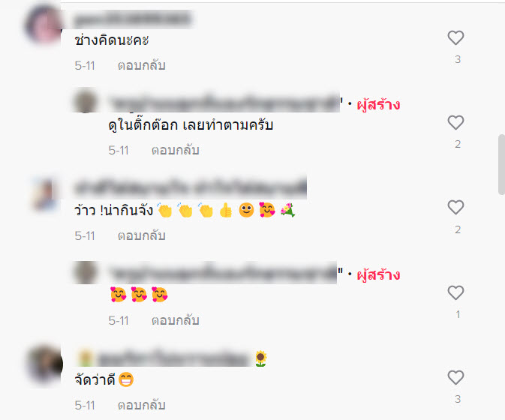
Task: Open avatar of 'ว้าว !น่ากินจัง' commenter
Action: pyautogui.click(x=46, y=194)
